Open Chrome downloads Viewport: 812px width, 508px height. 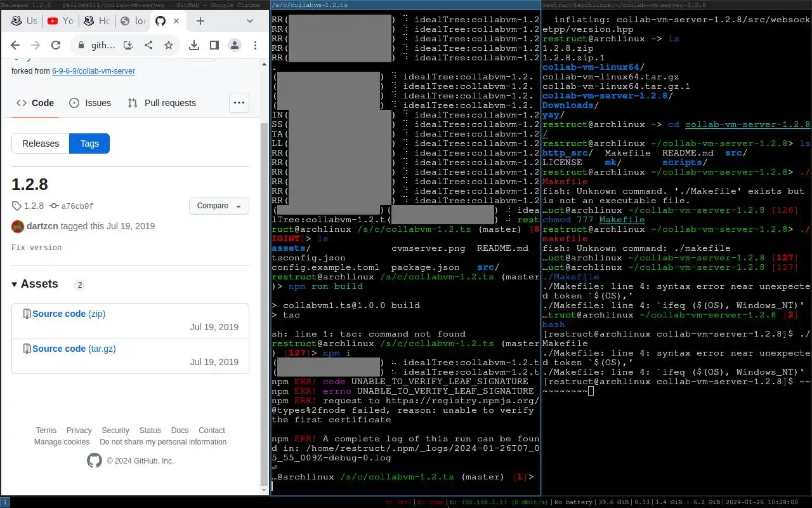click(195, 45)
